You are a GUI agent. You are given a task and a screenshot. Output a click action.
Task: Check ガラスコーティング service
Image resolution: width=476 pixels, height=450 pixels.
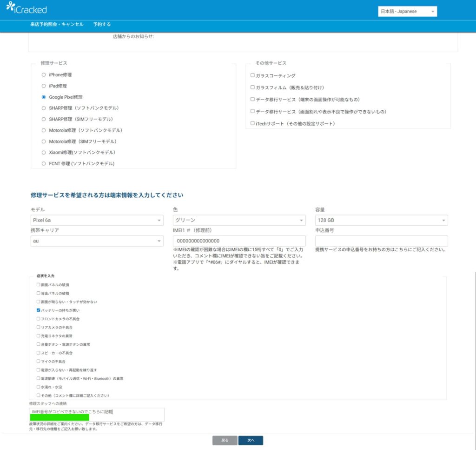coord(252,75)
